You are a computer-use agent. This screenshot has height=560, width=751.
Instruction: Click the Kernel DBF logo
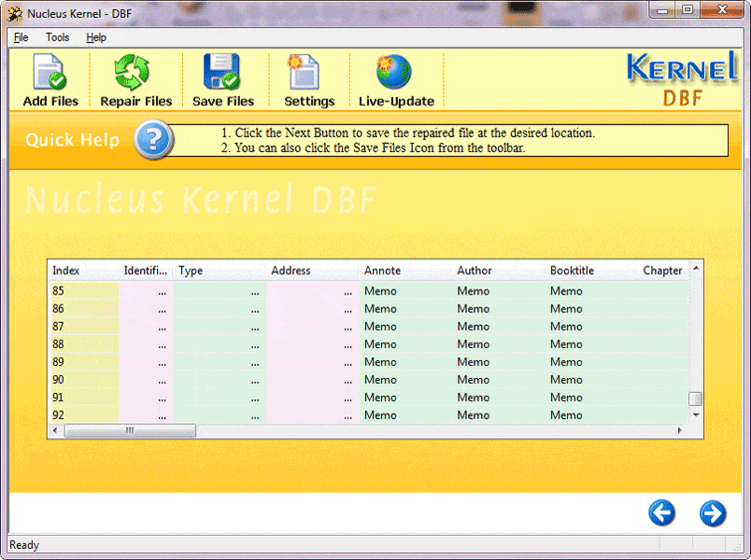[x=683, y=78]
